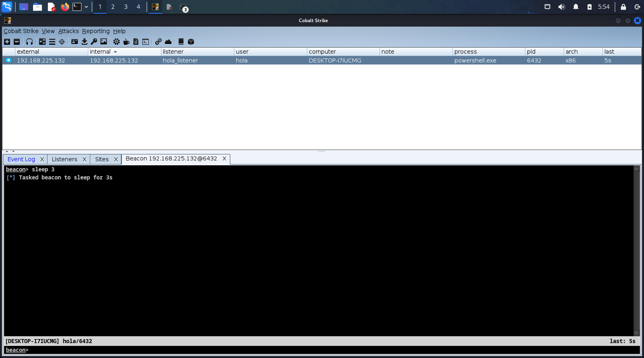This screenshot has width=644, height=358.
Task: Collapse session pane with small up arrow
Action: coord(7,152)
